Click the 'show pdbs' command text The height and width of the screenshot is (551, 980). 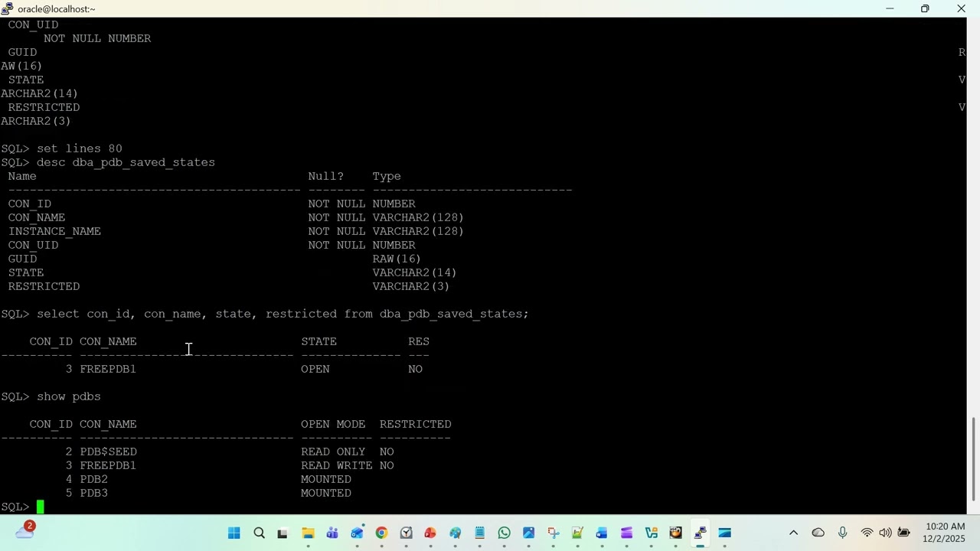click(69, 396)
